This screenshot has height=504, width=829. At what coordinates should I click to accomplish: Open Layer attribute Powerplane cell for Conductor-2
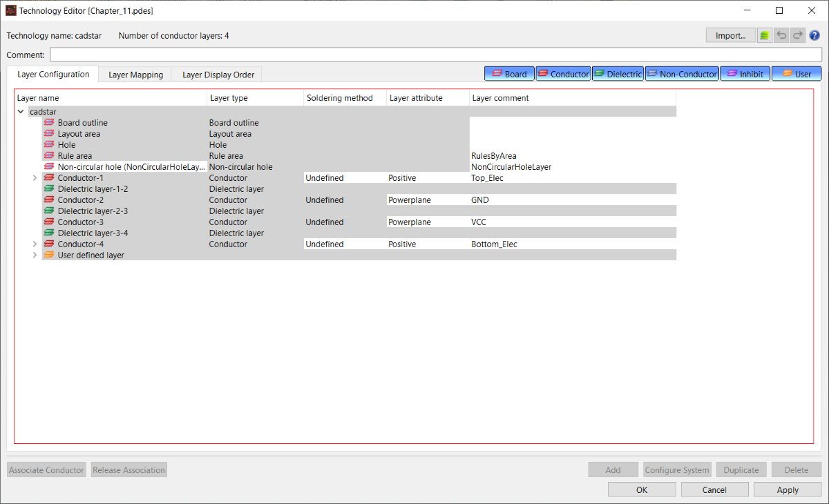point(428,200)
